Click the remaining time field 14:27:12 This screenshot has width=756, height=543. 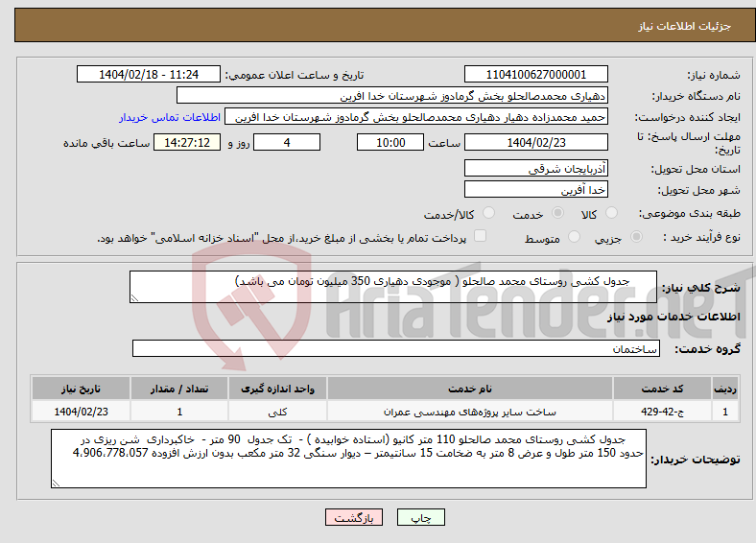(187, 142)
